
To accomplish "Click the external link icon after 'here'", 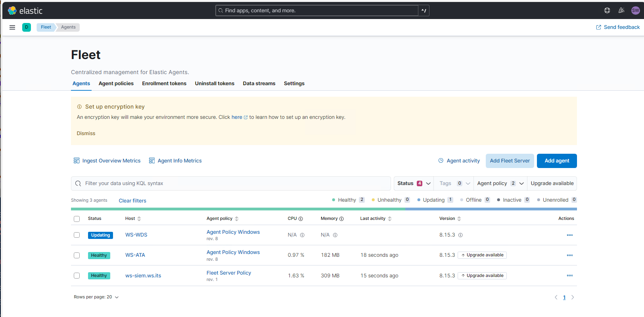I will click(x=246, y=117).
